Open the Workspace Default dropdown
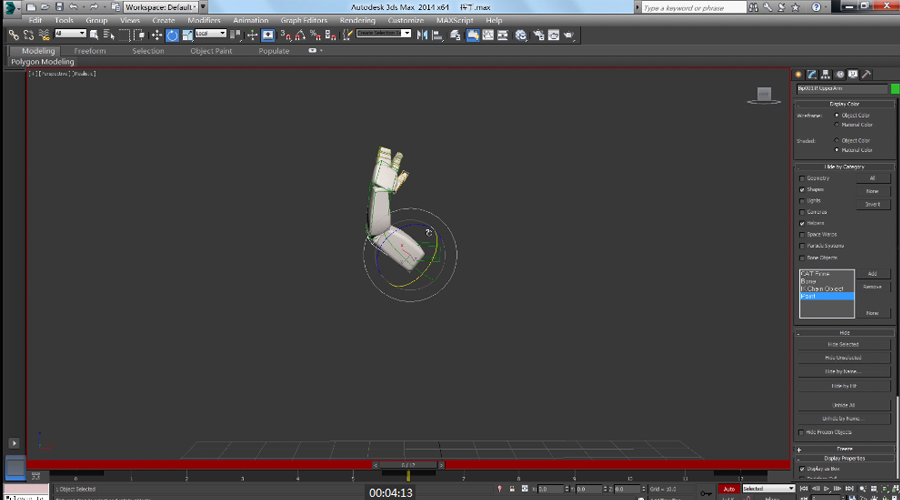Screen dimensions: 900x500 (160, 7)
